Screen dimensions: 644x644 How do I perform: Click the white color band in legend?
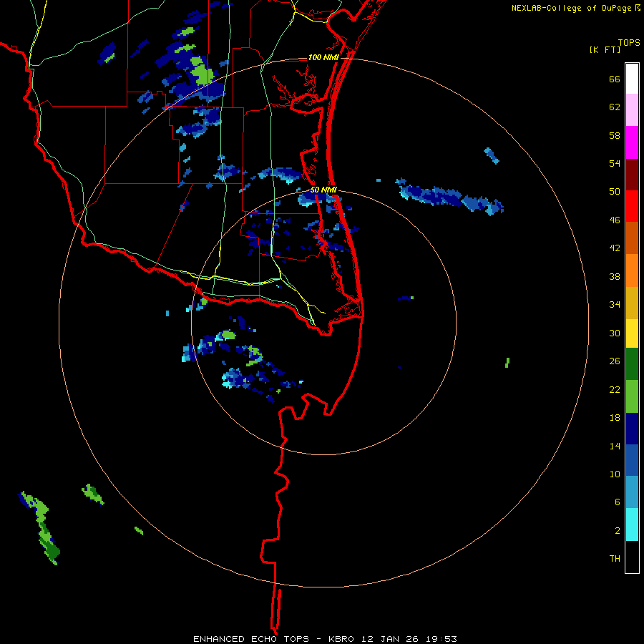point(632,79)
